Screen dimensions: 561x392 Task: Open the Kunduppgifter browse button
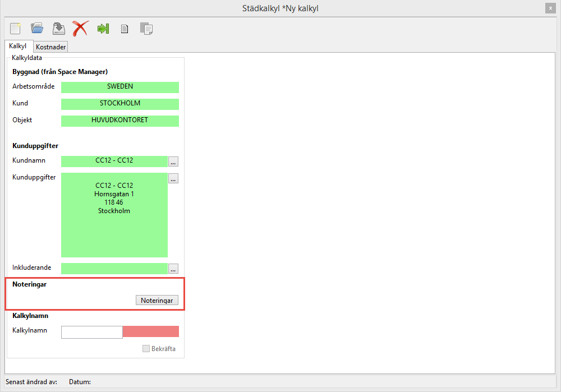[x=173, y=179]
